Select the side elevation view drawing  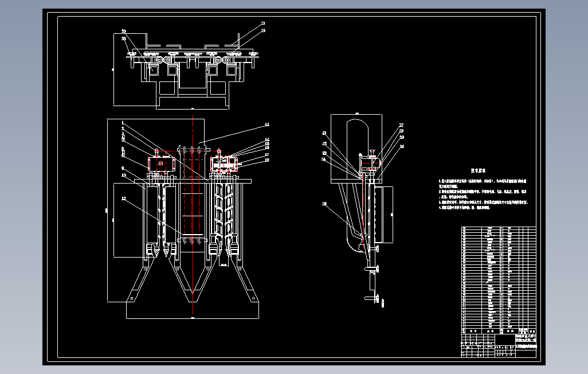pos(362,208)
